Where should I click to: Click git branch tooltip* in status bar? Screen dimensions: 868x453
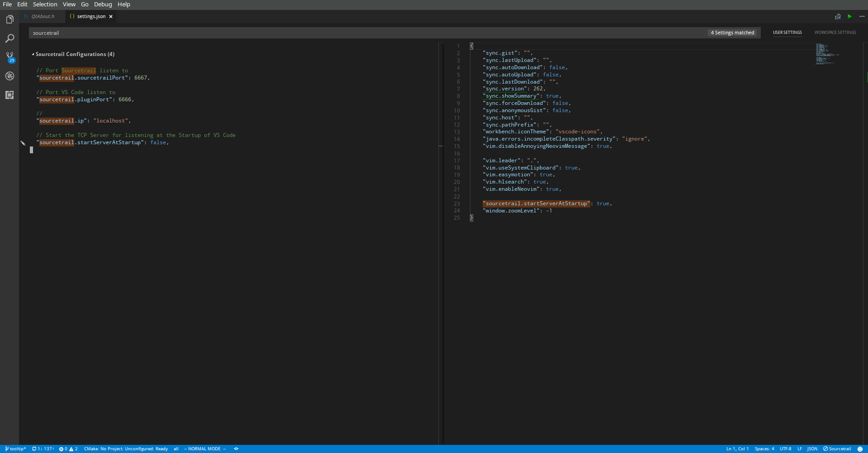pos(15,449)
